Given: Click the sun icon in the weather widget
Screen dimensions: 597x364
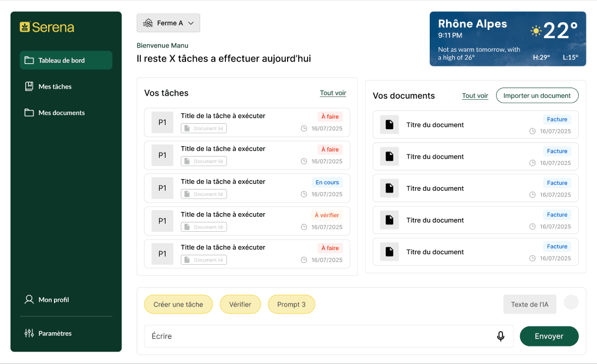Looking at the screenshot, I should click(536, 31).
